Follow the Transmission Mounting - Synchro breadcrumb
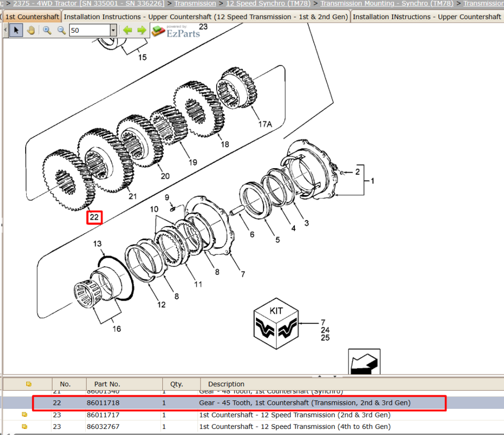504x435 pixels. click(x=387, y=3)
